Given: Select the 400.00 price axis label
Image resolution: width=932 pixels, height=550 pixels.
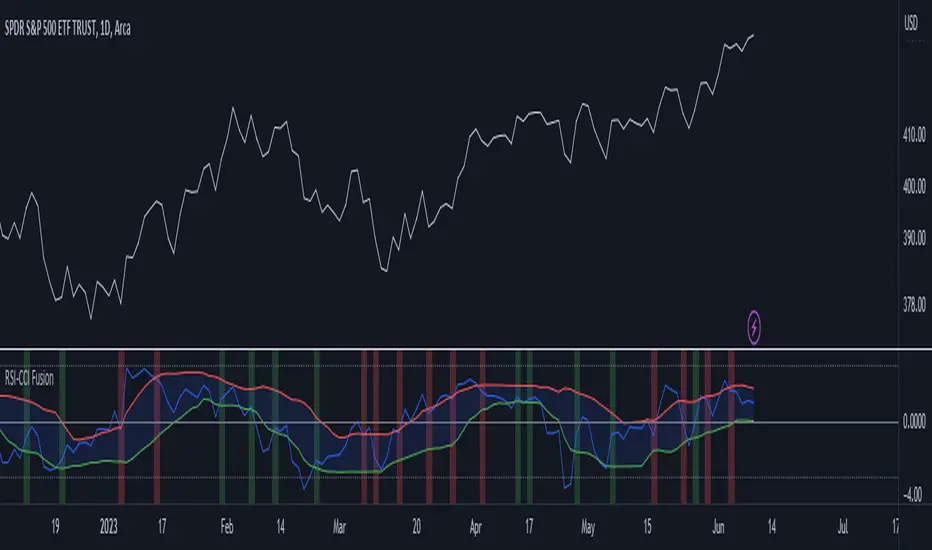Looking at the screenshot, I should [x=914, y=187].
